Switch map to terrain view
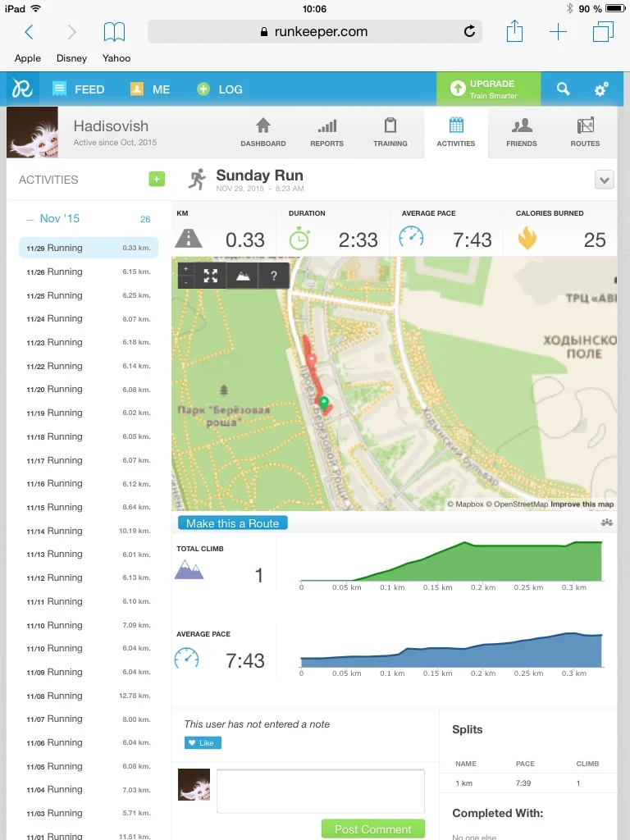 click(243, 276)
